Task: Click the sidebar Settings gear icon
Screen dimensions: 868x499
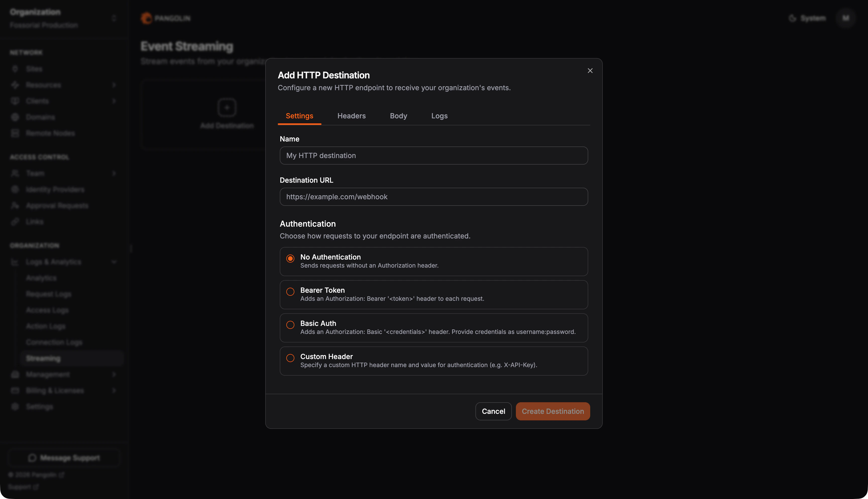Action: (15, 407)
